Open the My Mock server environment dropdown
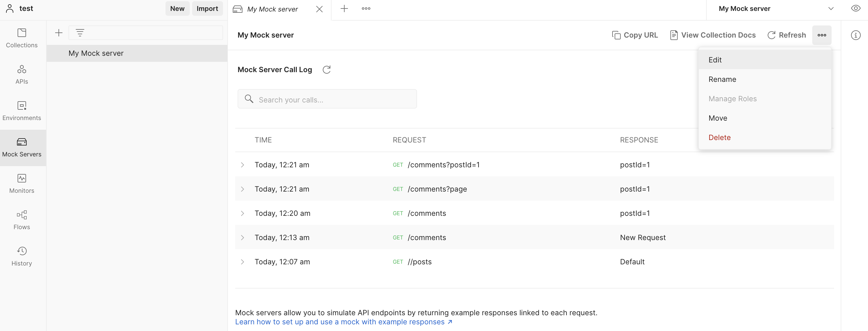Viewport: 868px width, 331px height. (x=775, y=9)
